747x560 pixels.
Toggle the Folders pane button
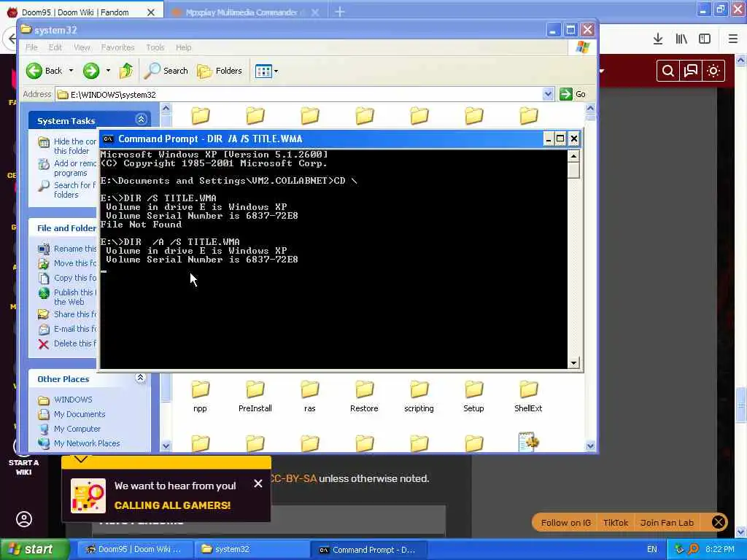click(x=220, y=71)
